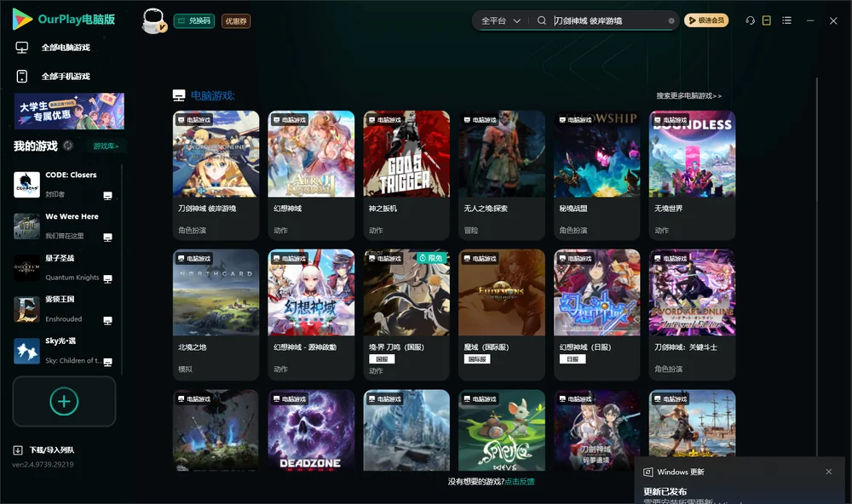This screenshot has width=852, height=504.
Task: Click PC icon on Enshrouded row
Action: (x=107, y=320)
